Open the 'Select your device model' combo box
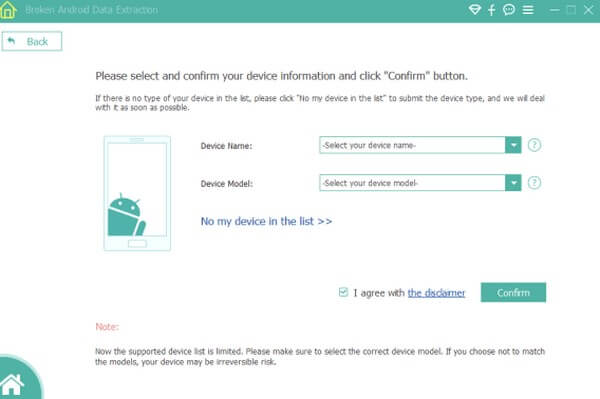 click(x=420, y=183)
